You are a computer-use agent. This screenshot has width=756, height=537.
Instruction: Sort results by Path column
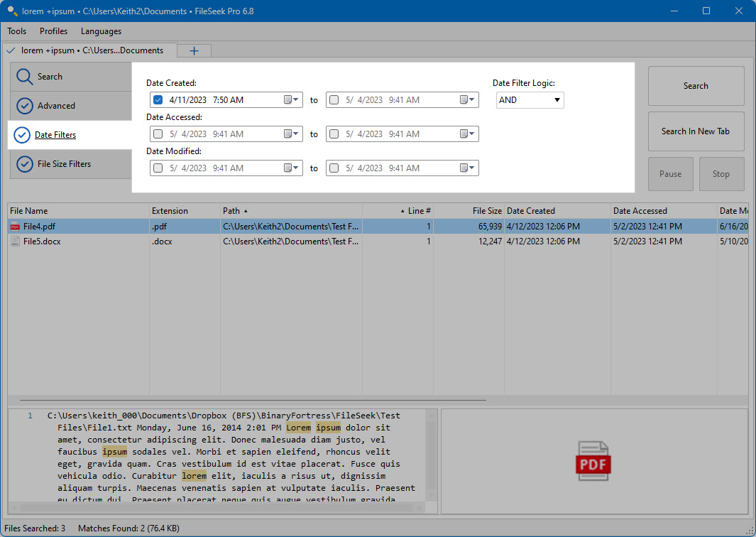click(x=291, y=211)
